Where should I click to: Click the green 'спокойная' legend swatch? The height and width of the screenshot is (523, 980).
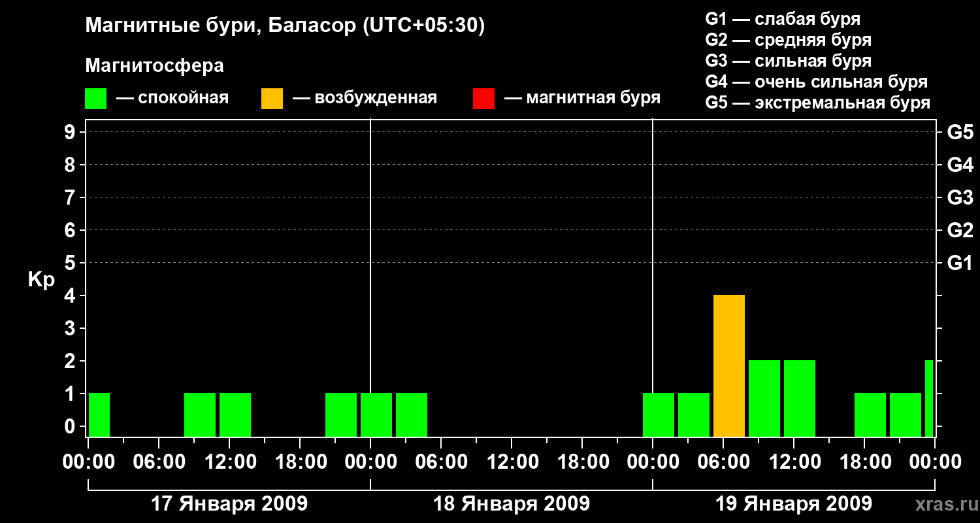click(x=96, y=98)
